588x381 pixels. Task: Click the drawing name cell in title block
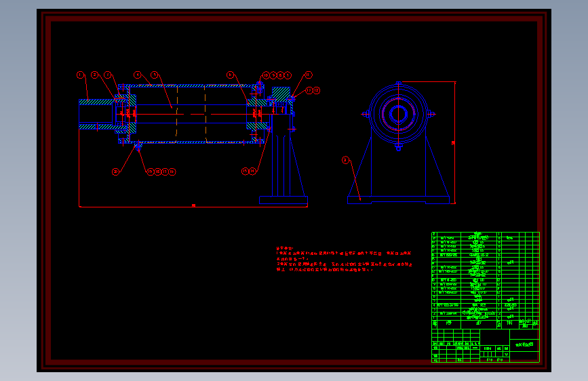tap(524, 344)
